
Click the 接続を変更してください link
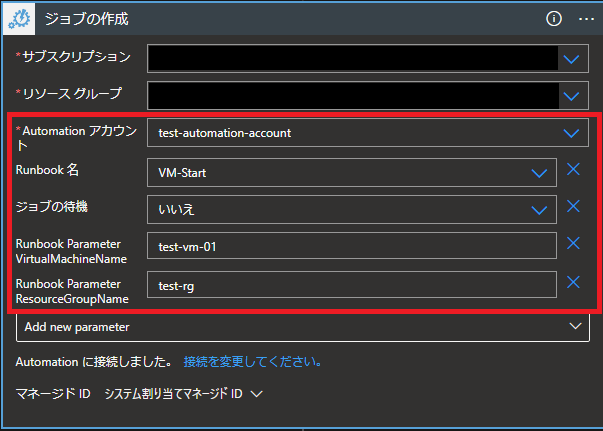click(x=252, y=362)
